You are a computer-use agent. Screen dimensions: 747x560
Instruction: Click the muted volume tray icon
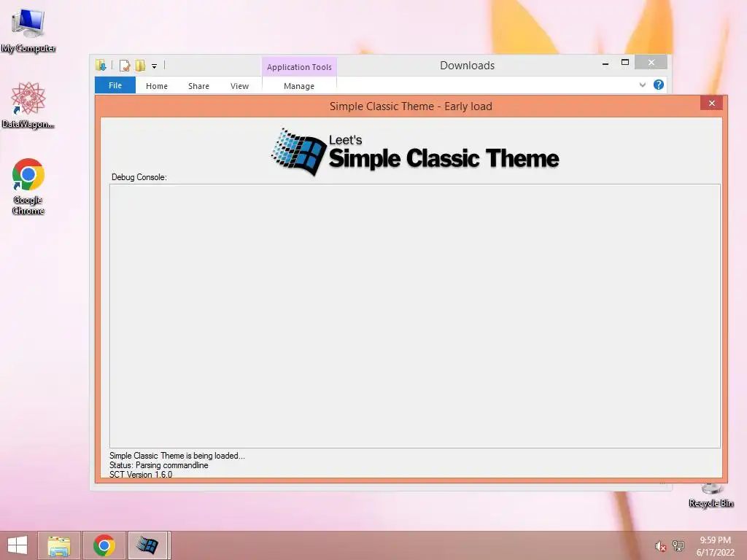(x=659, y=546)
